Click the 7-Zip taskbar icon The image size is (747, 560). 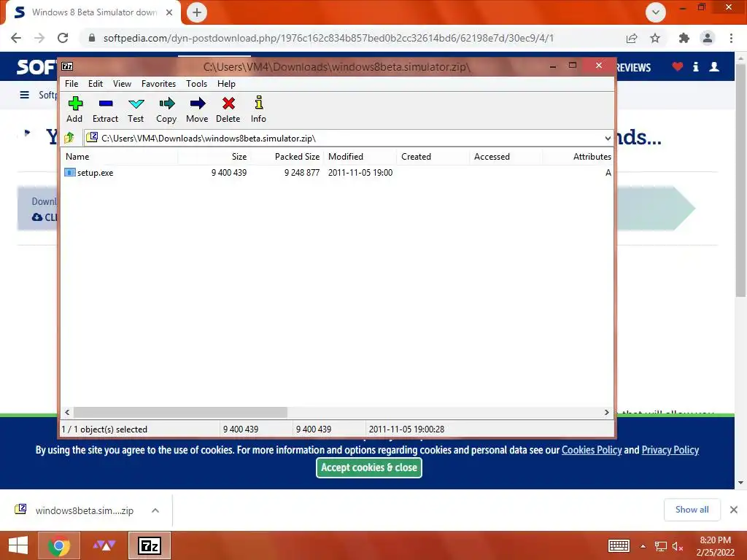coord(150,545)
